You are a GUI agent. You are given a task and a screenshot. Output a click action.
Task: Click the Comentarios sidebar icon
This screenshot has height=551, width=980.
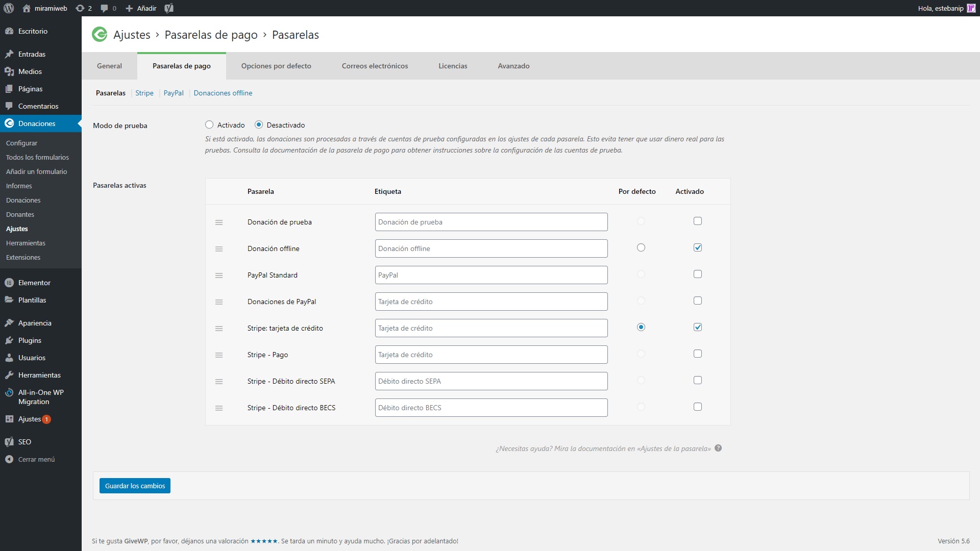(x=9, y=106)
